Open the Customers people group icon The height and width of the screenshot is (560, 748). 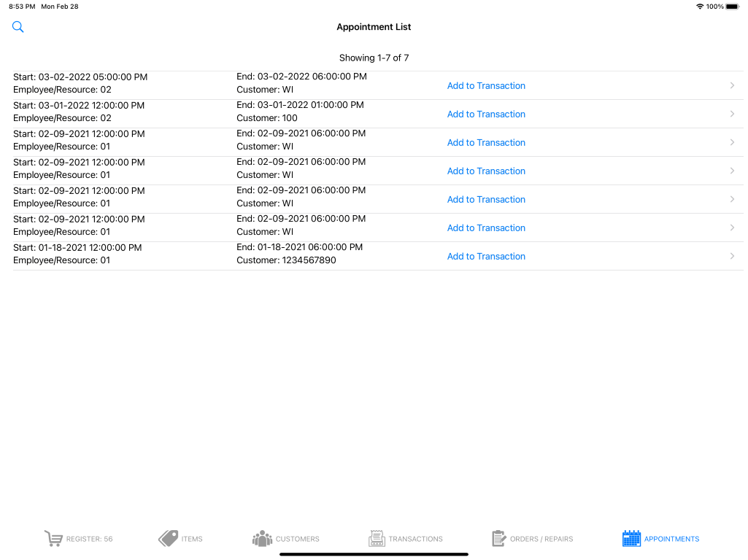tap(262, 539)
